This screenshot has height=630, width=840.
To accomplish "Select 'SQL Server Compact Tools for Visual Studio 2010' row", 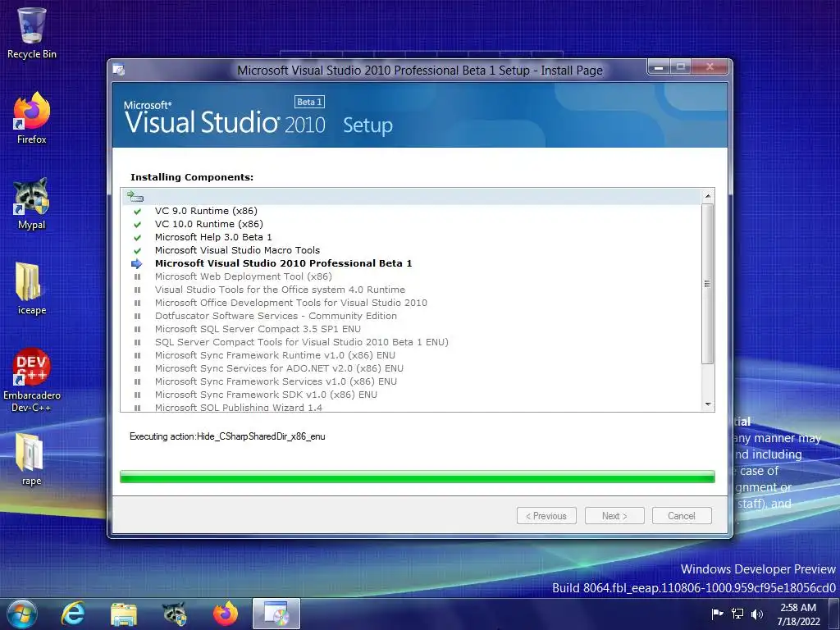I will click(x=302, y=342).
